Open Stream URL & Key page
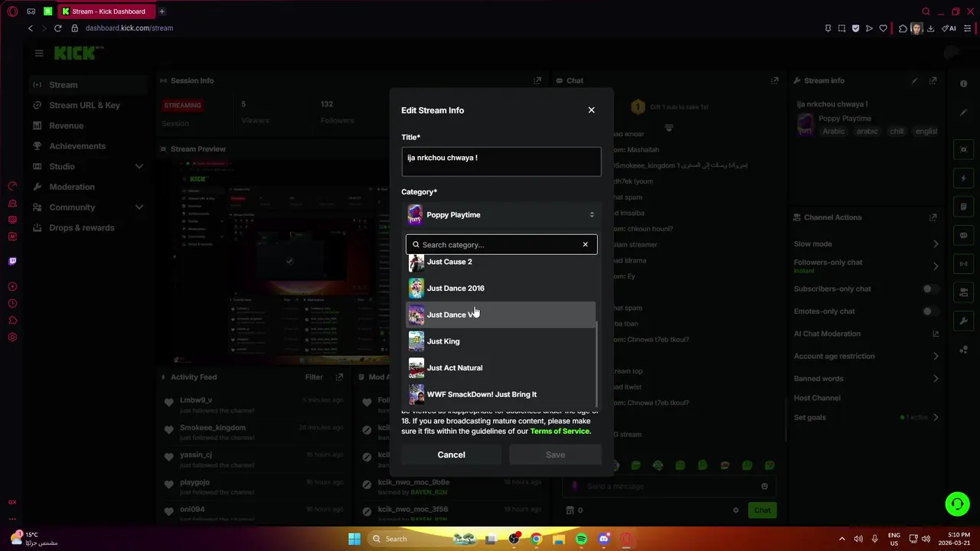The height and width of the screenshot is (551, 980). tap(88, 106)
